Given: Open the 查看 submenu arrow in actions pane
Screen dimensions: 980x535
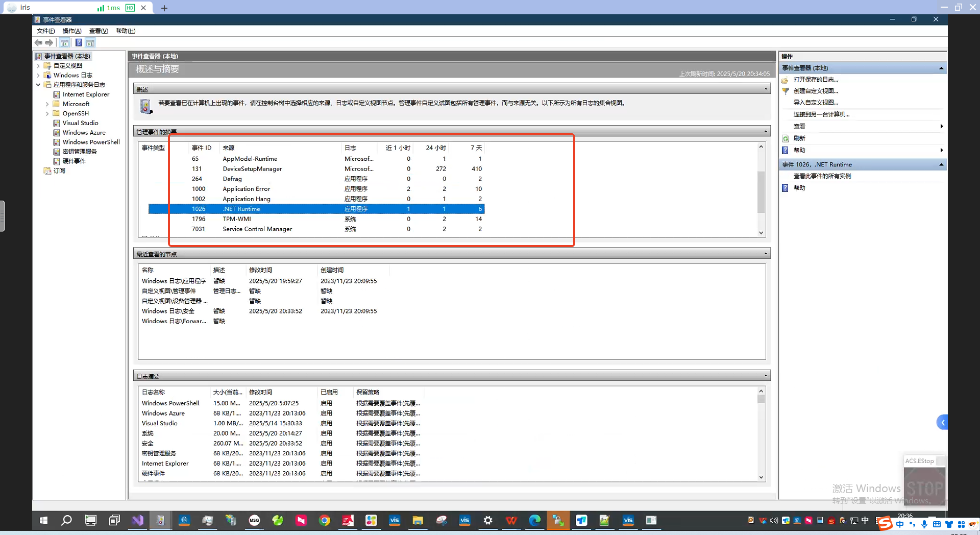Looking at the screenshot, I should 941,127.
